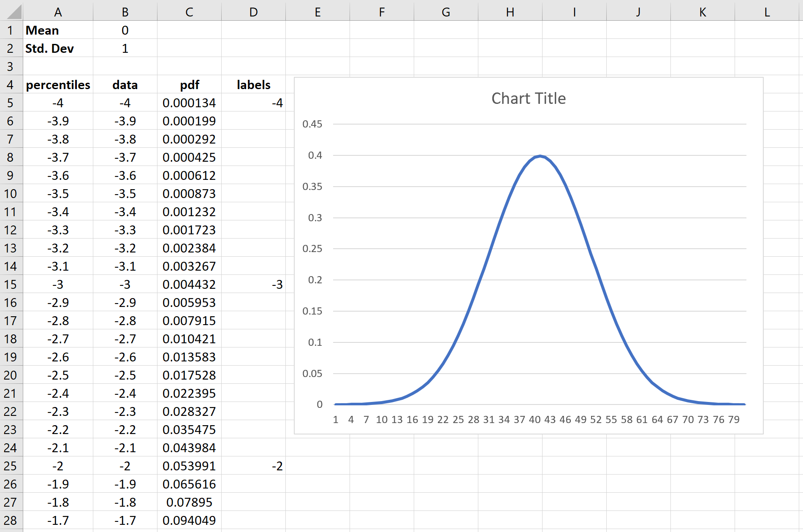Image resolution: width=803 pixels, height=532 pixels.
Task: Select the labels header cell in column D
Action: click(x=253, y=84)
